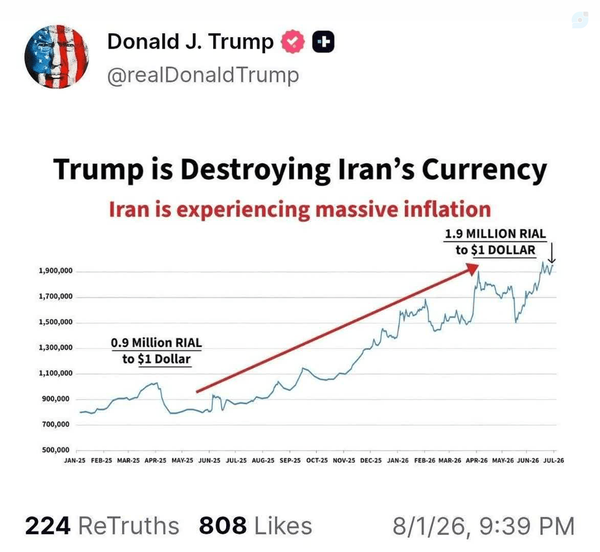
Task: View the 808 Likes list
Action: 255,525
